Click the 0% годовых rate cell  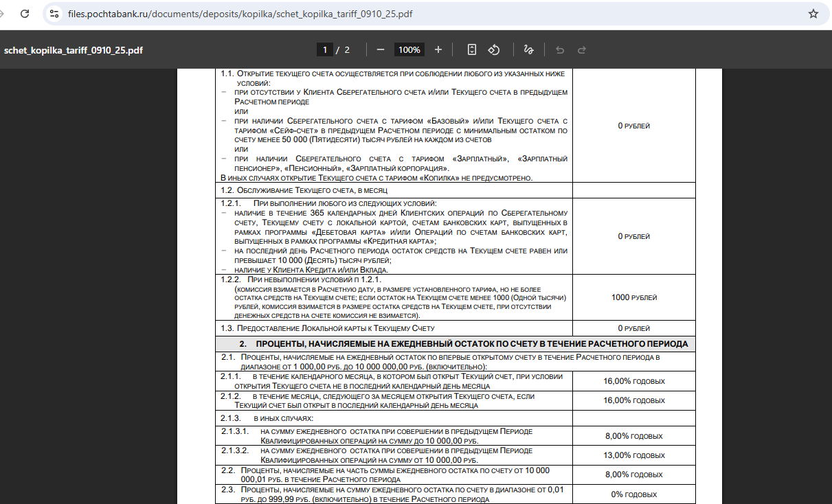click(633, 494)
